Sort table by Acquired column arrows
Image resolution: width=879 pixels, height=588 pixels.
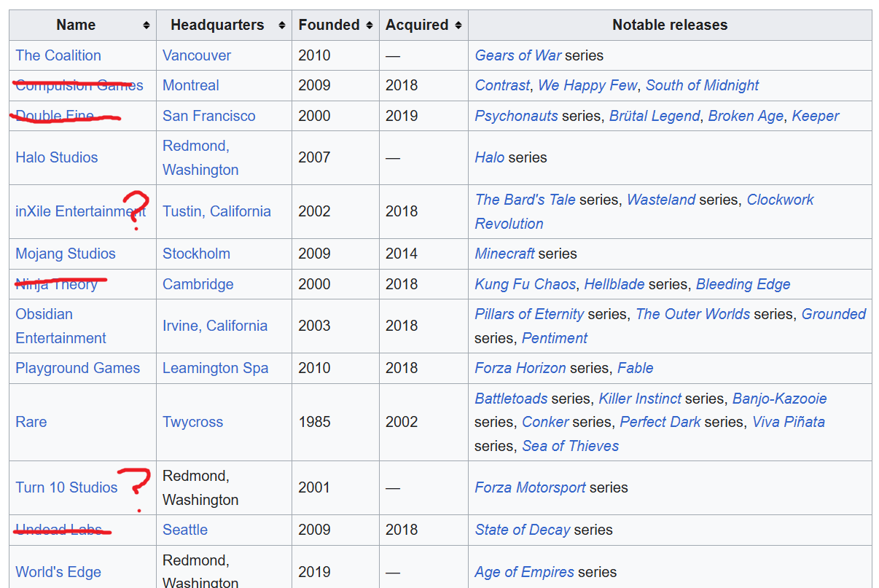[458, 26]
